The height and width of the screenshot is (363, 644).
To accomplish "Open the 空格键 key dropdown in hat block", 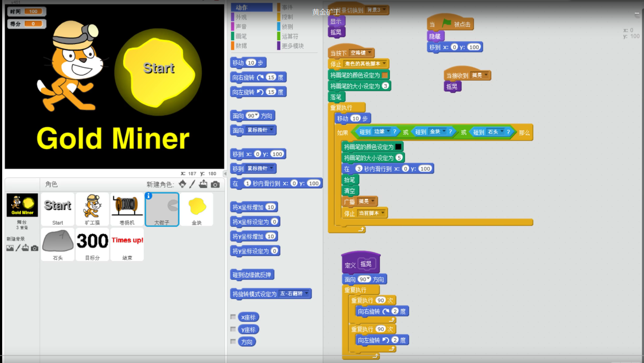I will coord(370,53).
